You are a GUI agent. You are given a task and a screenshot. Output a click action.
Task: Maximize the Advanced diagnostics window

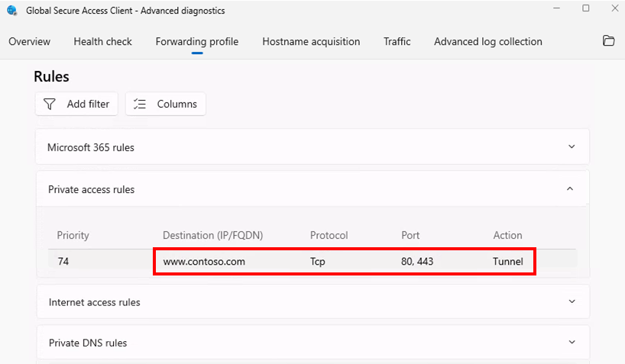click(x=585, y=8)
